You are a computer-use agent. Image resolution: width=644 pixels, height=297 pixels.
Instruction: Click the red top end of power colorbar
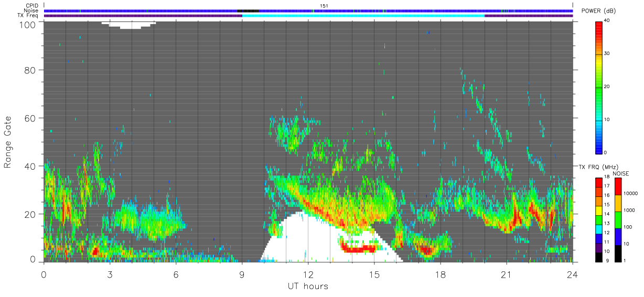tap(598, 24)
